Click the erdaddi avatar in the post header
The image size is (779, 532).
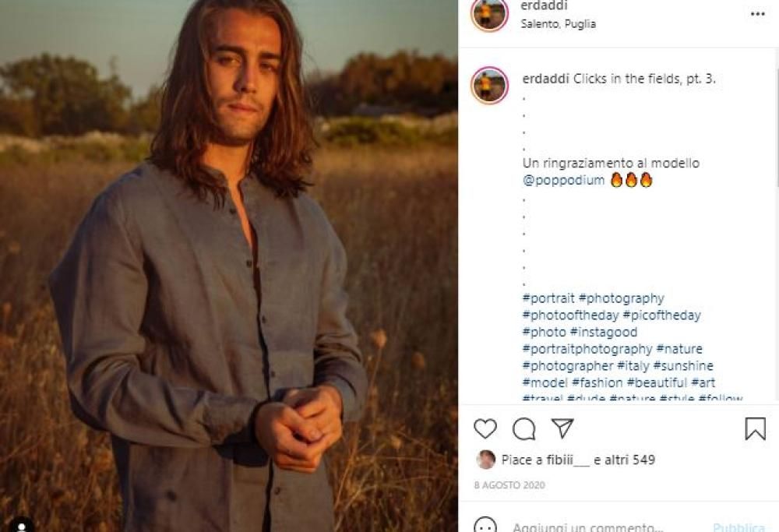click(489, 14)
